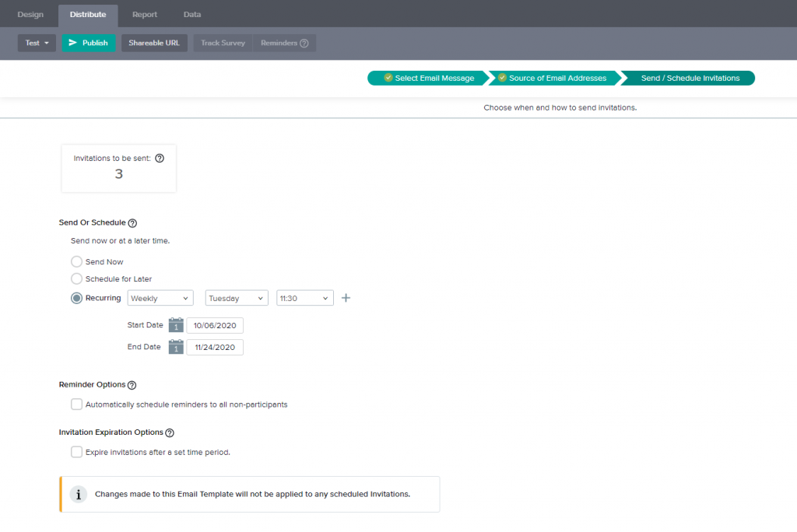
Task: Open the Report tab
Action: point(144,14)
